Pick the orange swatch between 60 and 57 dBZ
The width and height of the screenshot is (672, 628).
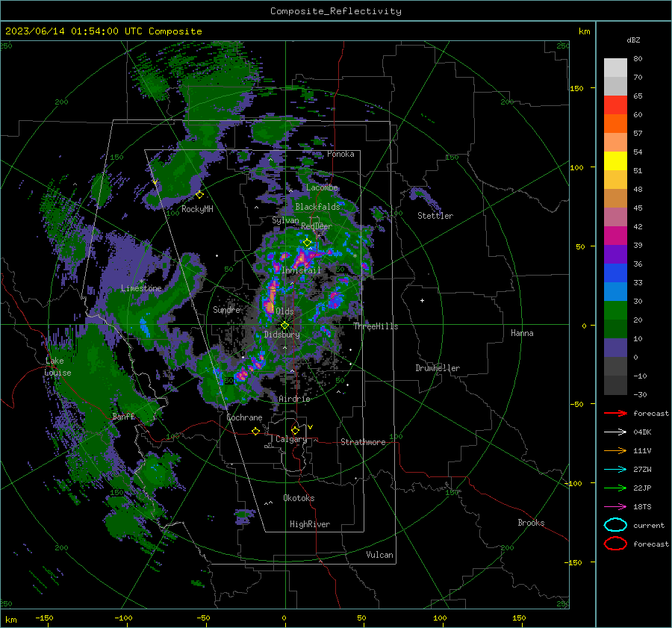click(615, 123)
